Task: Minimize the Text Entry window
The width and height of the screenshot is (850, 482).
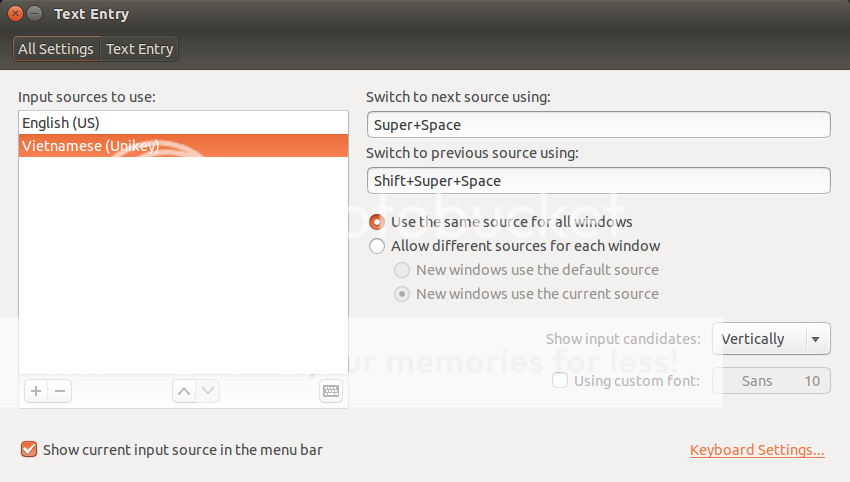Action: 35,15
